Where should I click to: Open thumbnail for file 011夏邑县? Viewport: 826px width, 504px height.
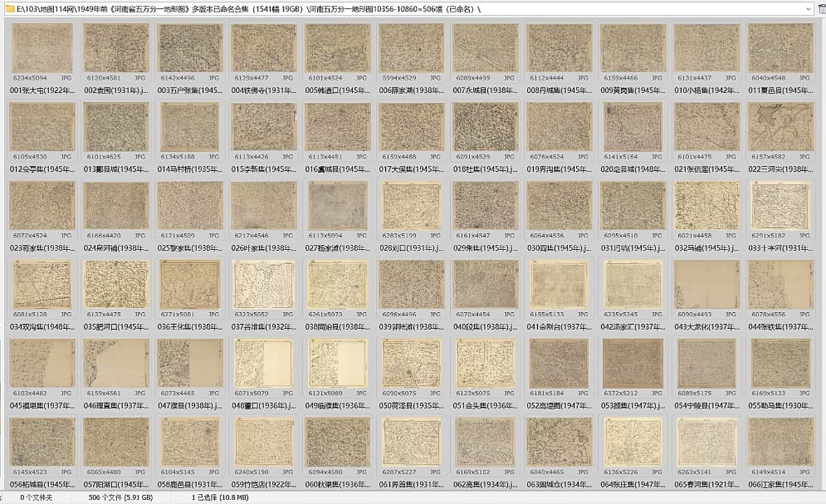pyautogui.click(x=780, y=48)
